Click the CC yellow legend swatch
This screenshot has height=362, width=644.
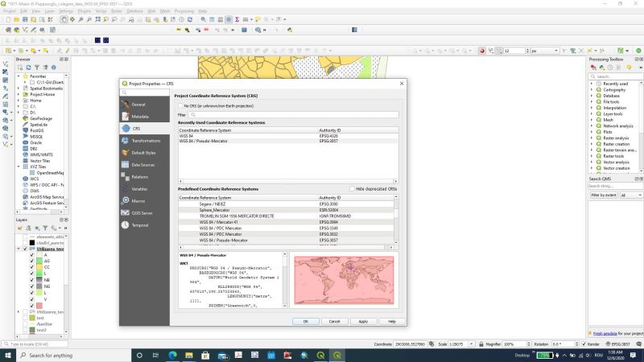(39, 267)
